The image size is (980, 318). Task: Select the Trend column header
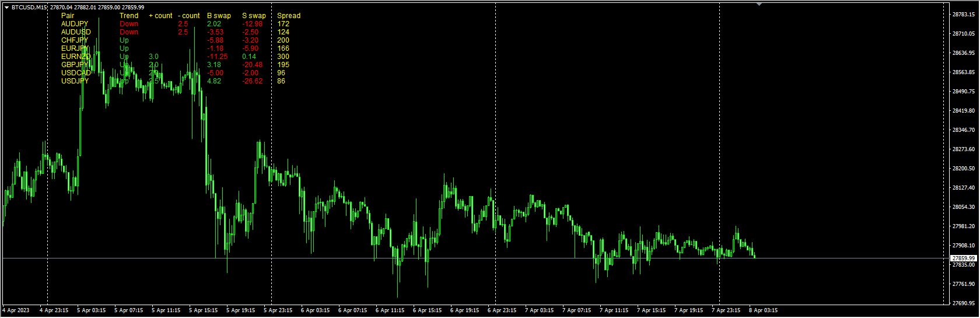pos(129,16)
